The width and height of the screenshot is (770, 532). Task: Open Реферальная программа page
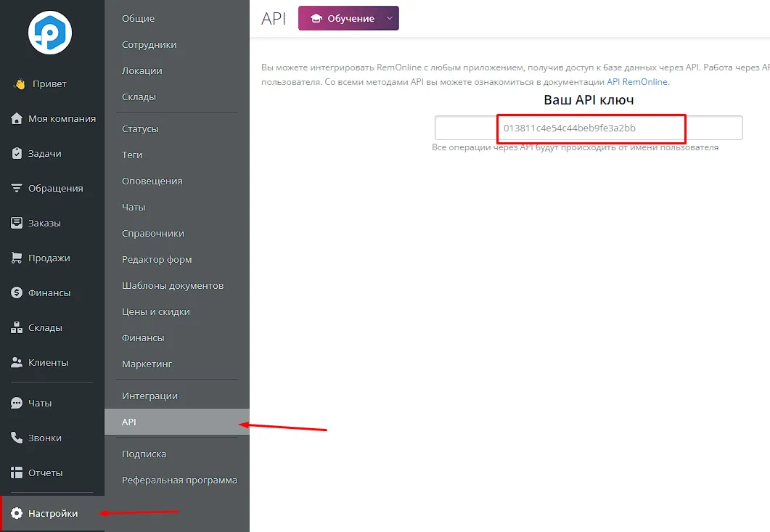[179, 480]
